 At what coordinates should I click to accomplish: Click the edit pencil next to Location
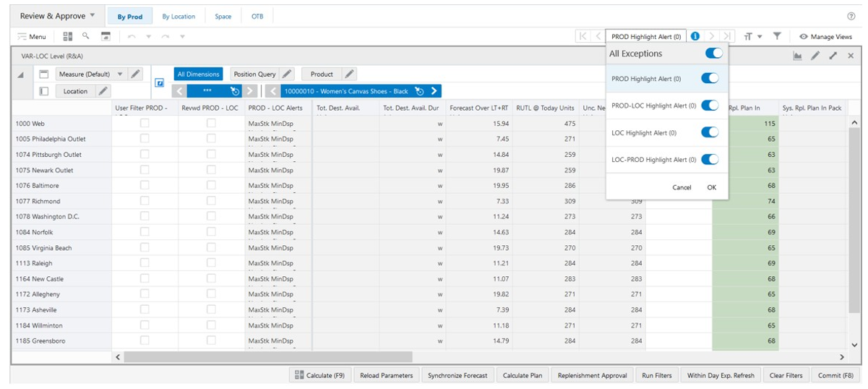click(x=103, y=91)
